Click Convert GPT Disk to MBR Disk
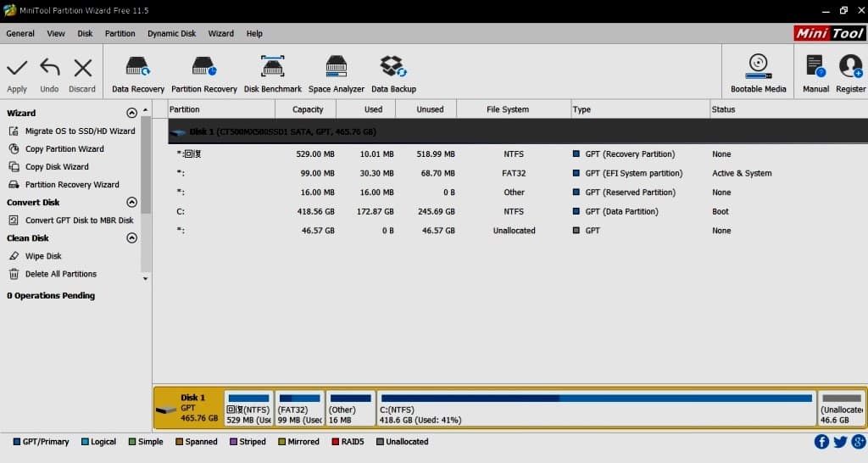Viewport: 868px width, 463px height. [x=79, y=220]
